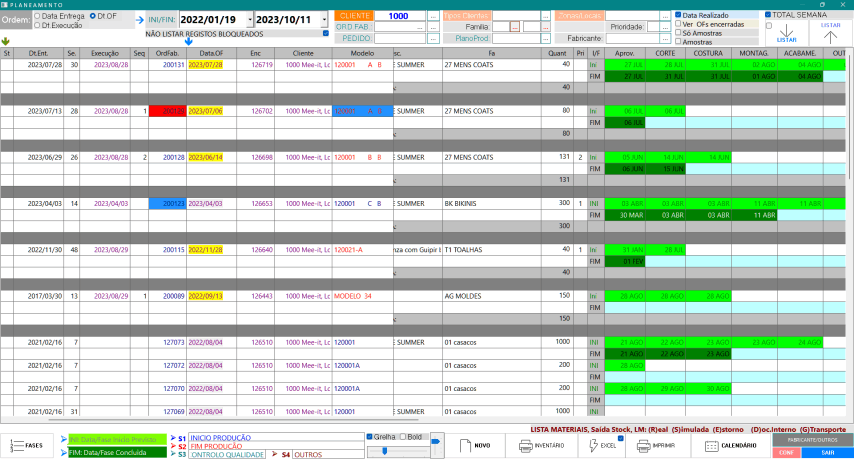Check the Só Amostras option
This screenshot has width=854, height=459.
pyautogui.click(x=678, y=33)
